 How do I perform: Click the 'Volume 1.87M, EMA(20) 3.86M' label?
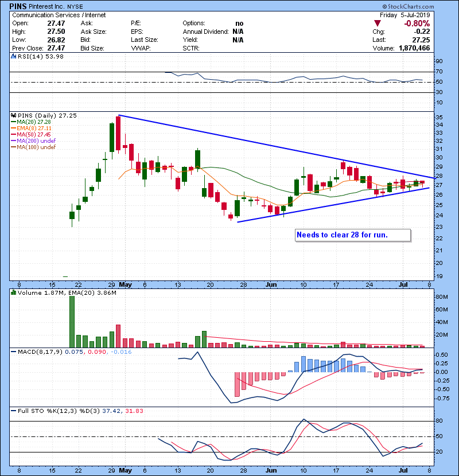click(x=67, y=292)
